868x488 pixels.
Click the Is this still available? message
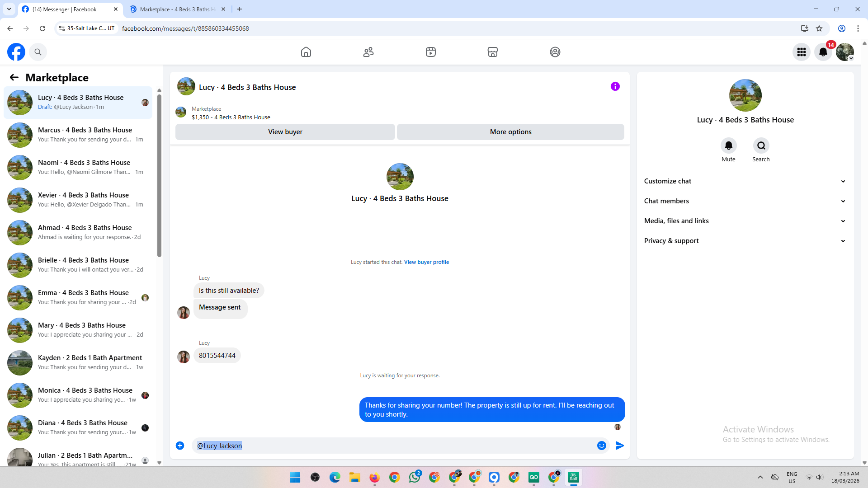coord(229,291)
